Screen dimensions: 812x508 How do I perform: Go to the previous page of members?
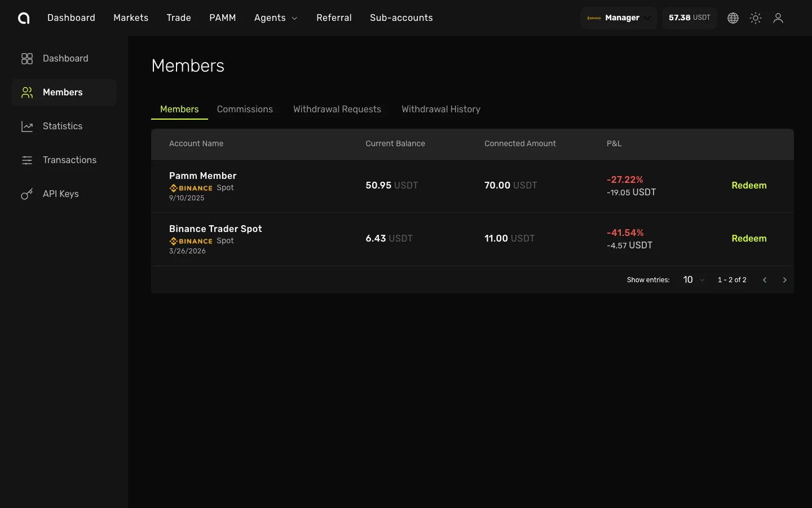(765, 280)
